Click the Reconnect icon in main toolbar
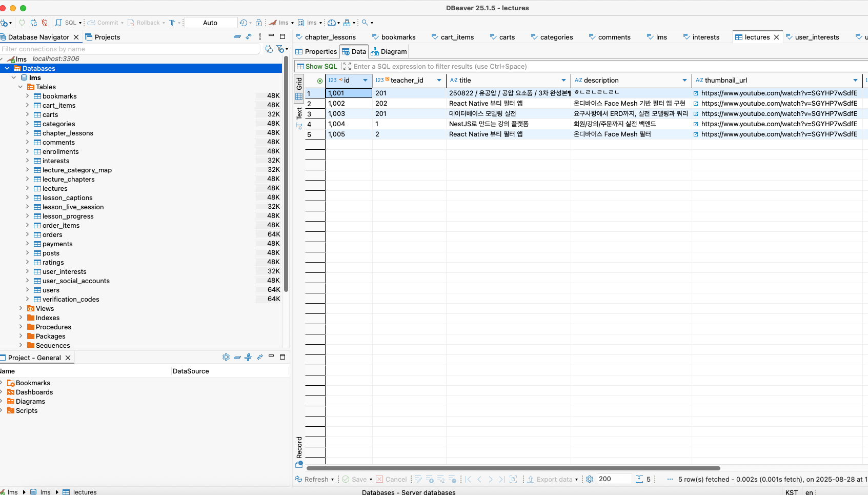868x495 pixels. (x=33, y=23)
